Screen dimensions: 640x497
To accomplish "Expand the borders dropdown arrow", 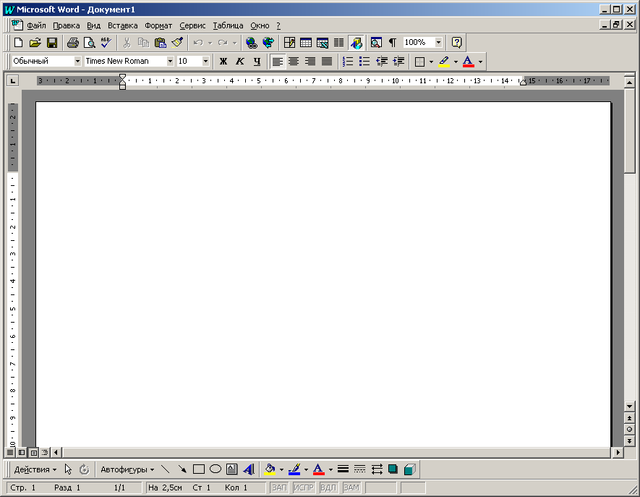I will click(x=431, y=62).
